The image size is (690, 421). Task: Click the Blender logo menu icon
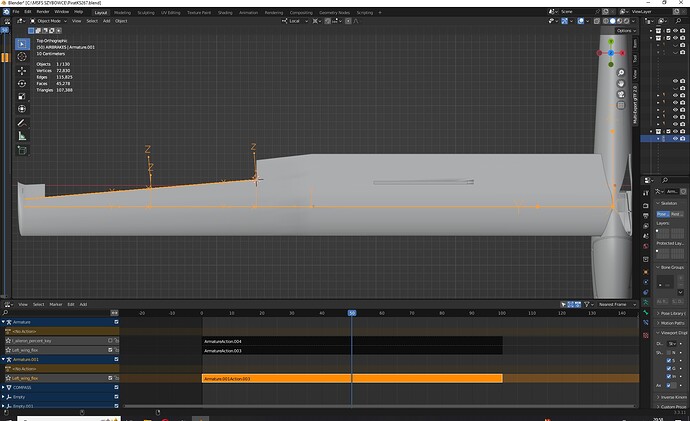(6, 12)
